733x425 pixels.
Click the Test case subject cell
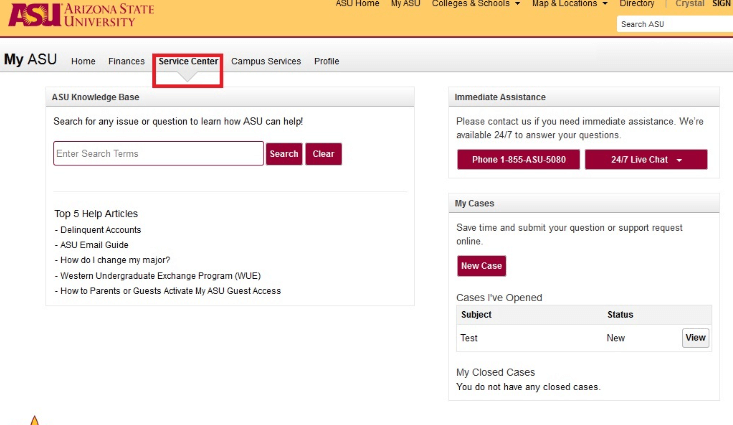(x=469, y=338)
